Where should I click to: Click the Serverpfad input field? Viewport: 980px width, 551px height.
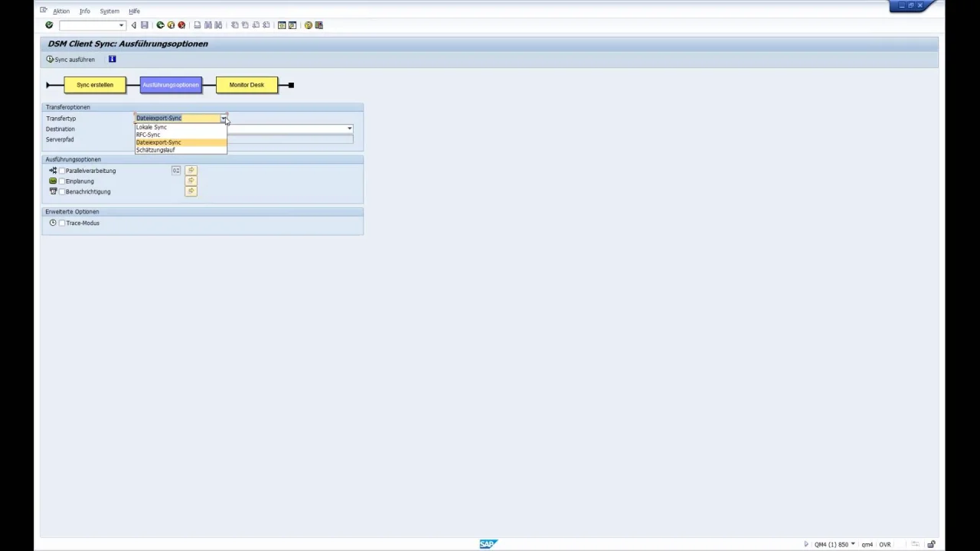point(290,139)
